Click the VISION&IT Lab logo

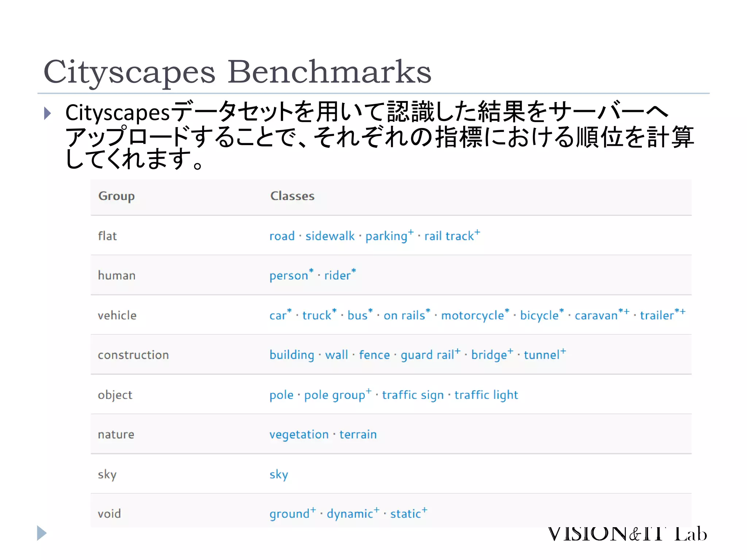tap(627, 534)
